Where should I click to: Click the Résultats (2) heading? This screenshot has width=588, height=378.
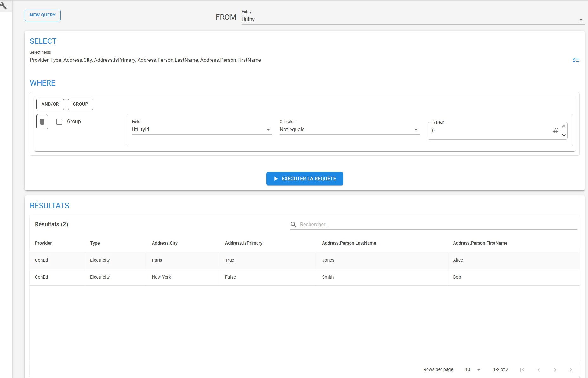pos(51,224)
